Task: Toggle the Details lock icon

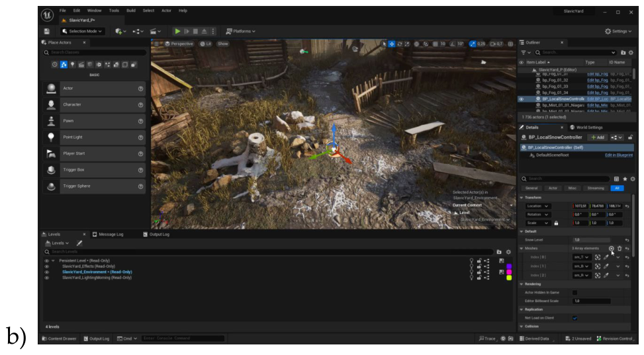Action: click(x=631, y=138)
